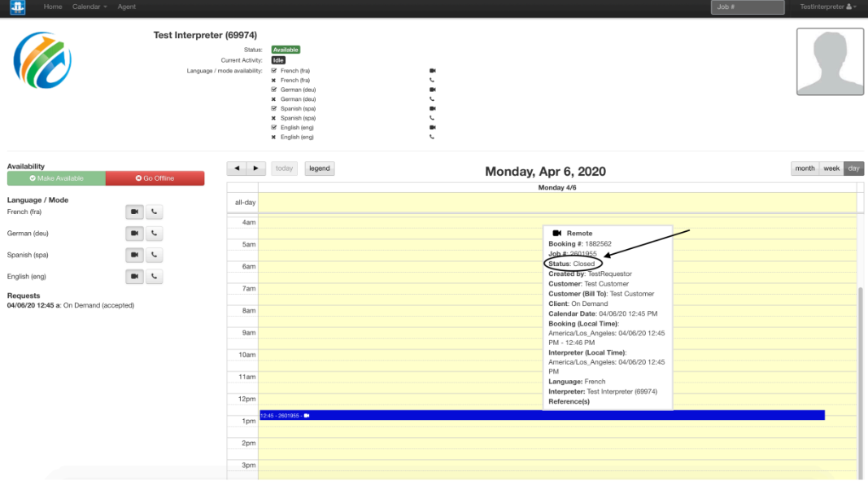The image size is (868, 481).
Task: Toggle Spanish phone mode button
Action: click(x=154, y=256)
